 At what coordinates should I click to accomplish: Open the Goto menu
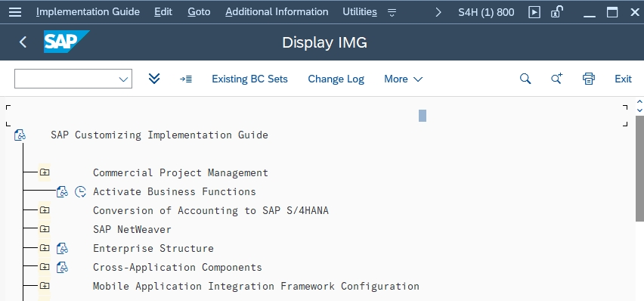pyautogui.click(x=199, y=12)
